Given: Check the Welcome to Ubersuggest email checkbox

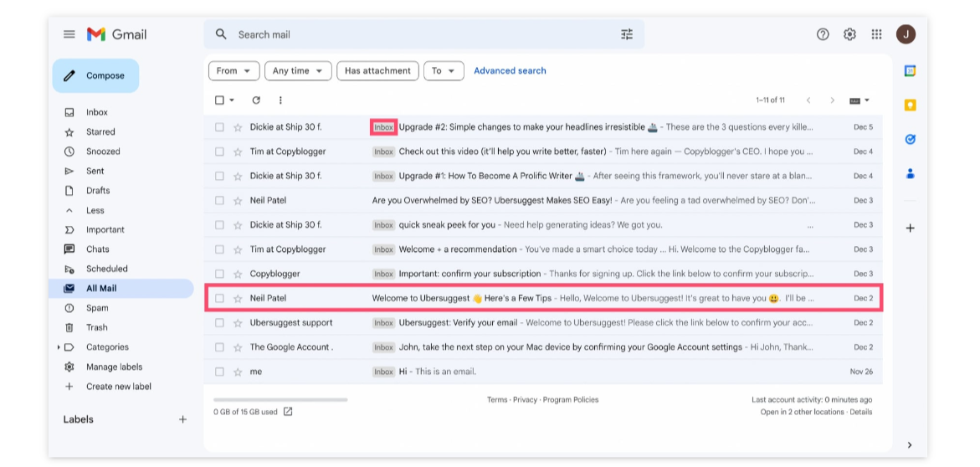Looking at the screenshot, I should 219,298.
